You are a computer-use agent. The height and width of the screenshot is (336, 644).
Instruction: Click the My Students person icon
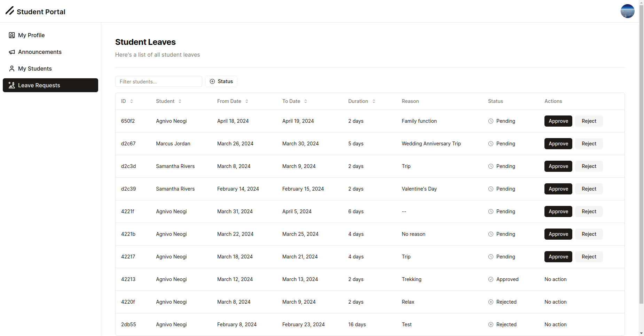tap(12, 69)
